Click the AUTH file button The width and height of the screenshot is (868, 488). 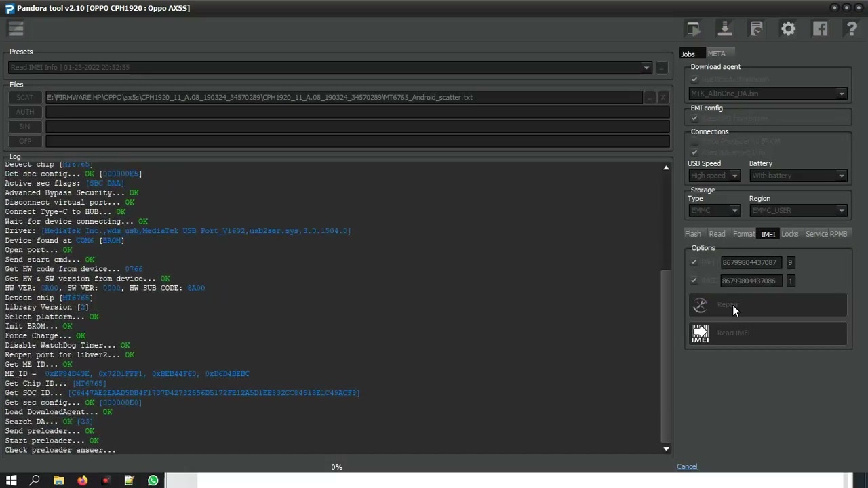pyautogui.click(x=24, y=112)
